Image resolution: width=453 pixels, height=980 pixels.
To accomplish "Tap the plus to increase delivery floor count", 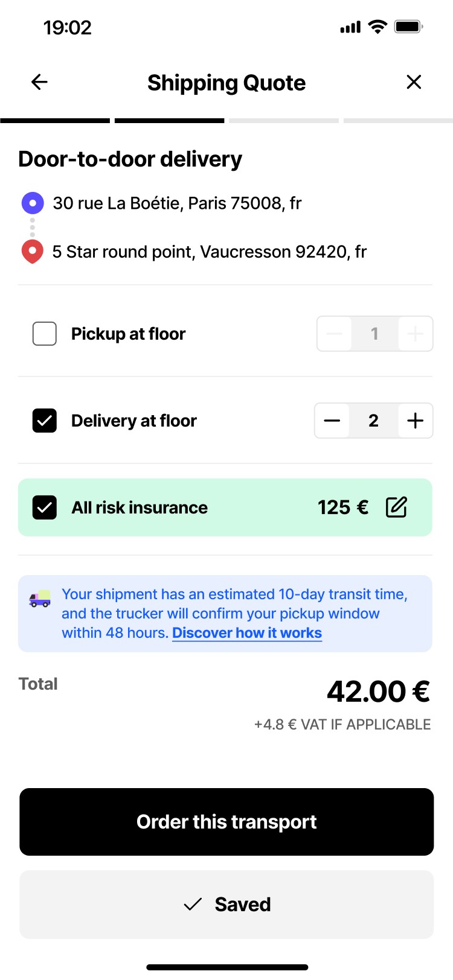I will 415,421.
